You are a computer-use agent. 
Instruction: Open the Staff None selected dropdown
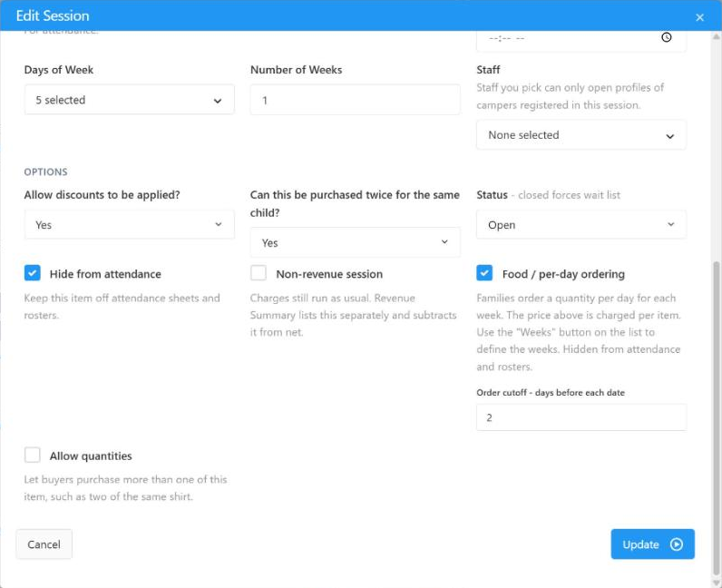coord(581,135)
